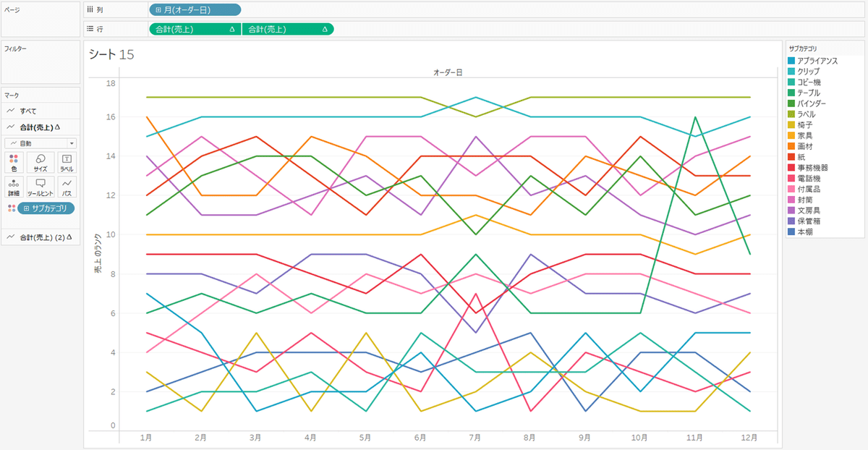
Task: Open the ラベル (Label) marks card
Action: [x=66, y=163]
